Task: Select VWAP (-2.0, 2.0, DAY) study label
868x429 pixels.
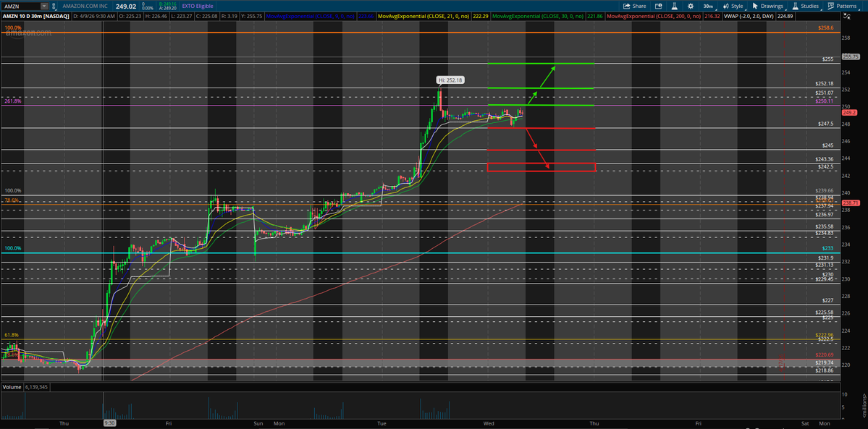Action: click(x=749, y=17)
